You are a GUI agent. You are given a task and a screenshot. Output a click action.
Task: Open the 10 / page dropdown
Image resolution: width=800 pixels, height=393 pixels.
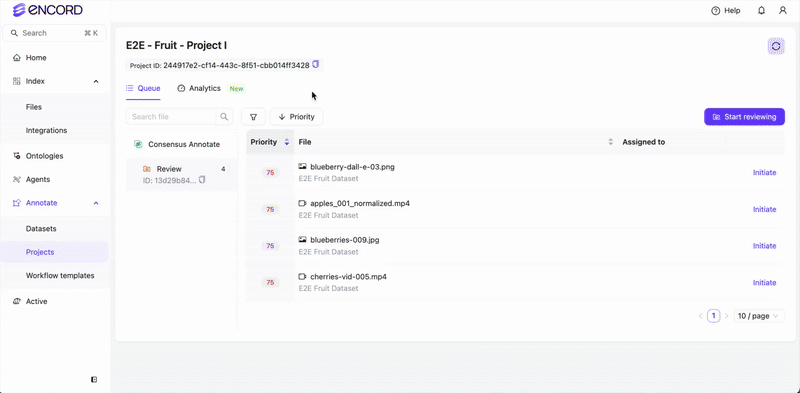[759, 316]
